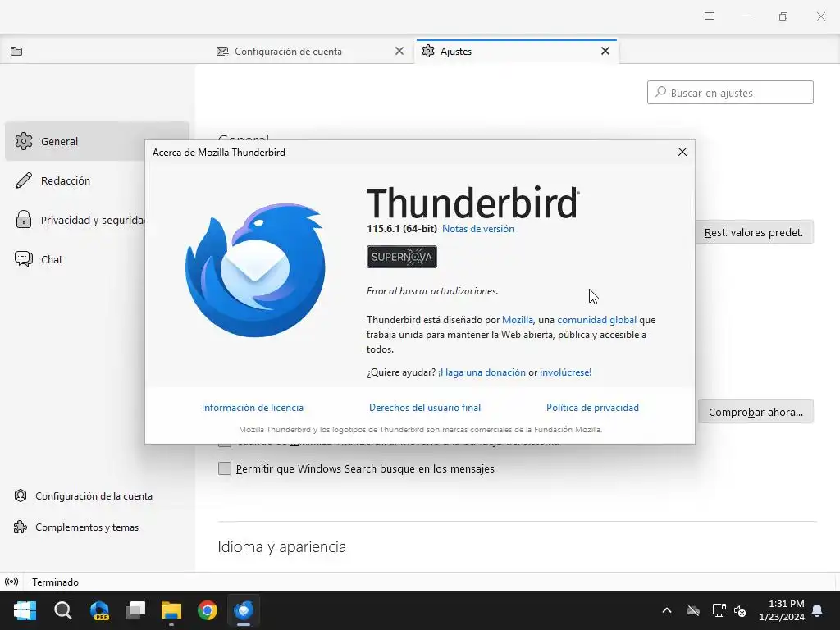Click the Configuración de cuenta tab icon
The height and width of the screenshot is (630, 840).
(222, 52)
